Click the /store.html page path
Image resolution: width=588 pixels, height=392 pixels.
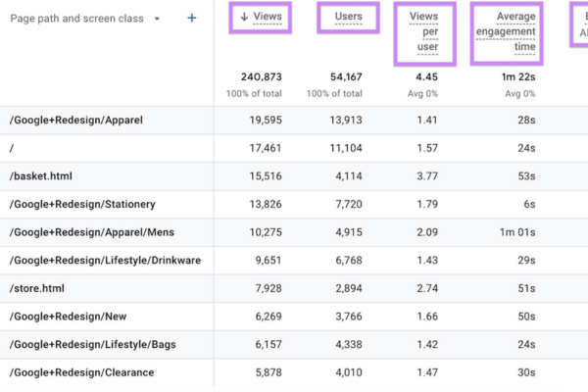pos(37,288)
